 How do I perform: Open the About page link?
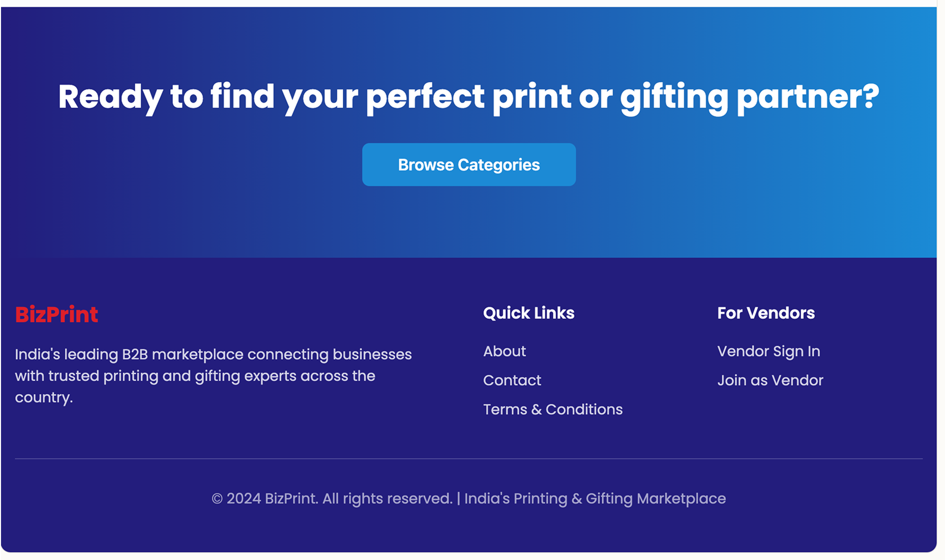pyautogui.click(x=504, y=351)
